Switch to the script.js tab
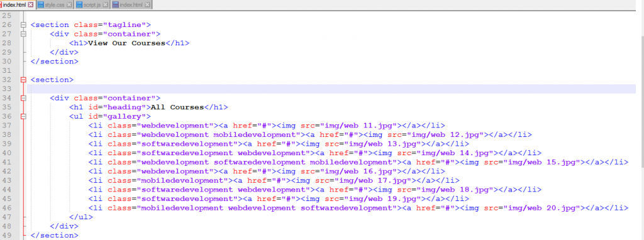 (x=92, y=4)
